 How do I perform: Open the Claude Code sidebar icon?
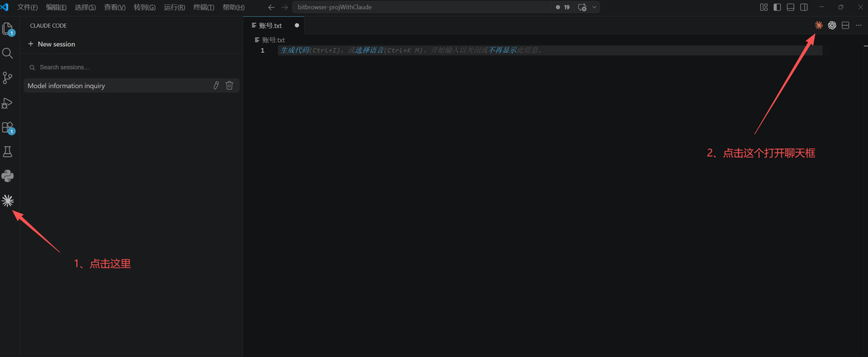tap(8, 201)
